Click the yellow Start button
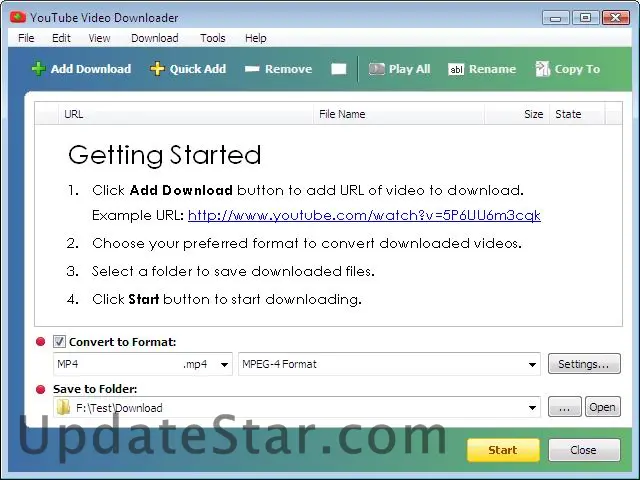Screen dimensions: 640x480 [503, 450]
